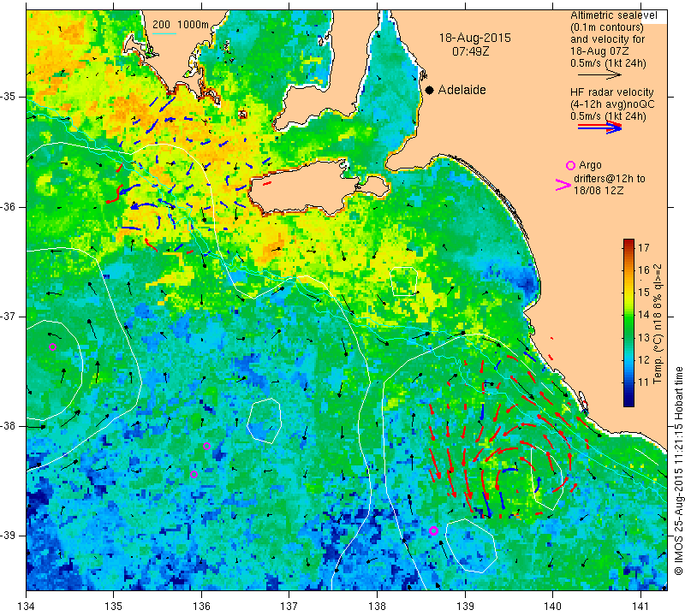Screen dimensions: 685x616
Task: Click the 14 tick label on the color bar
Action: pyautogui.click(x=644, y=315)
